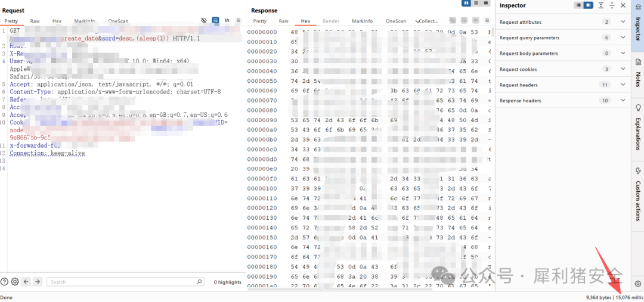Click the Accept: application/json header line
This screenshot has height=302, width=644.
101,84
